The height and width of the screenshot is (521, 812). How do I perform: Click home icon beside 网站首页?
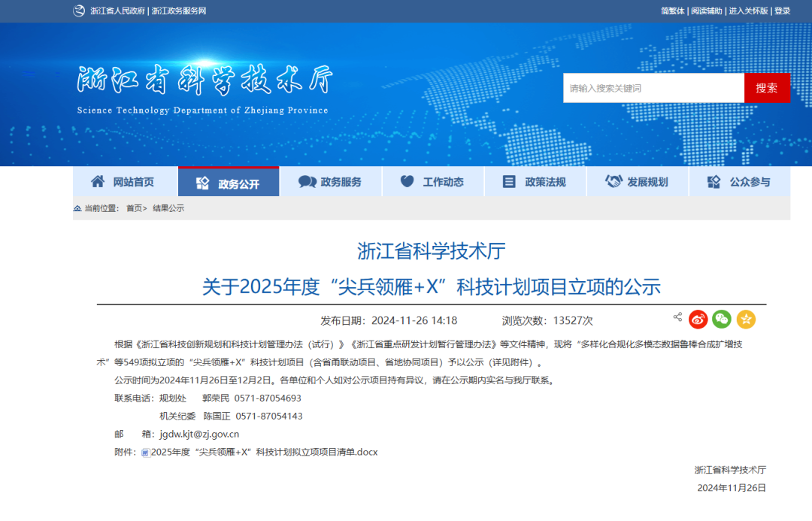(97, 181)
